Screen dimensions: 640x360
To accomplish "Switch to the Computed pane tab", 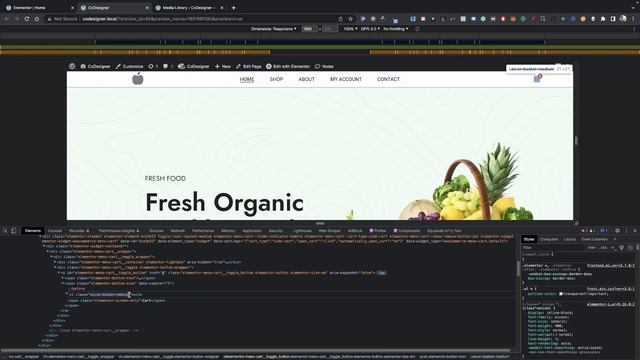I will point(549,239).
